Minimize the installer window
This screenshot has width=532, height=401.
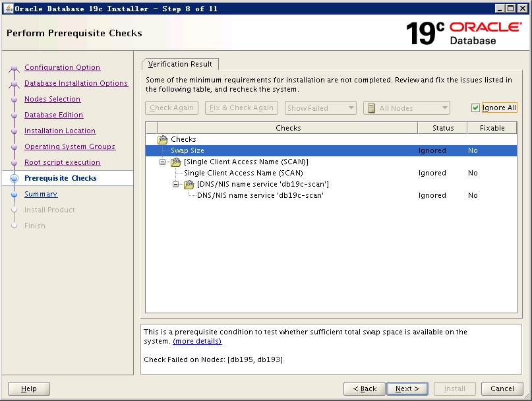click(x=500, y=9)
